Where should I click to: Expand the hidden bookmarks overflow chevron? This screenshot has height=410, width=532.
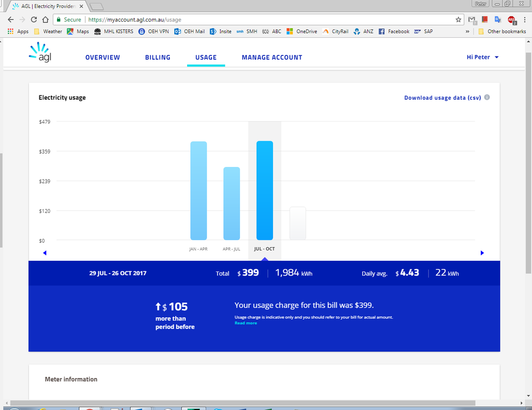point(467,31)
